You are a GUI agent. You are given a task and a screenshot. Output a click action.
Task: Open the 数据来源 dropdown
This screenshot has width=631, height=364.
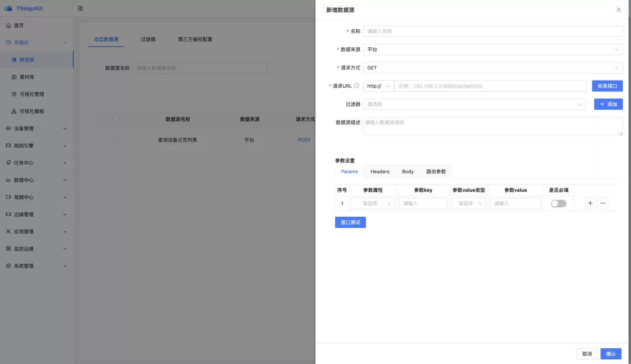tap(493, 50)
